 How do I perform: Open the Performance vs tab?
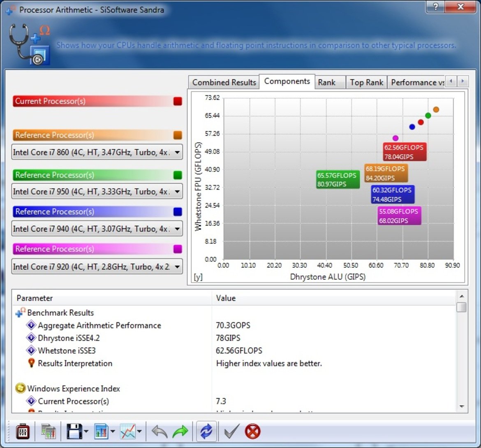[416, 82]
